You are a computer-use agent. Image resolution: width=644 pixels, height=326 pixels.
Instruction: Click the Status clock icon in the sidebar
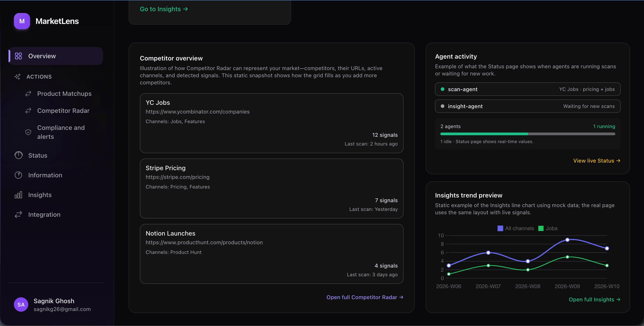(19, 155)
